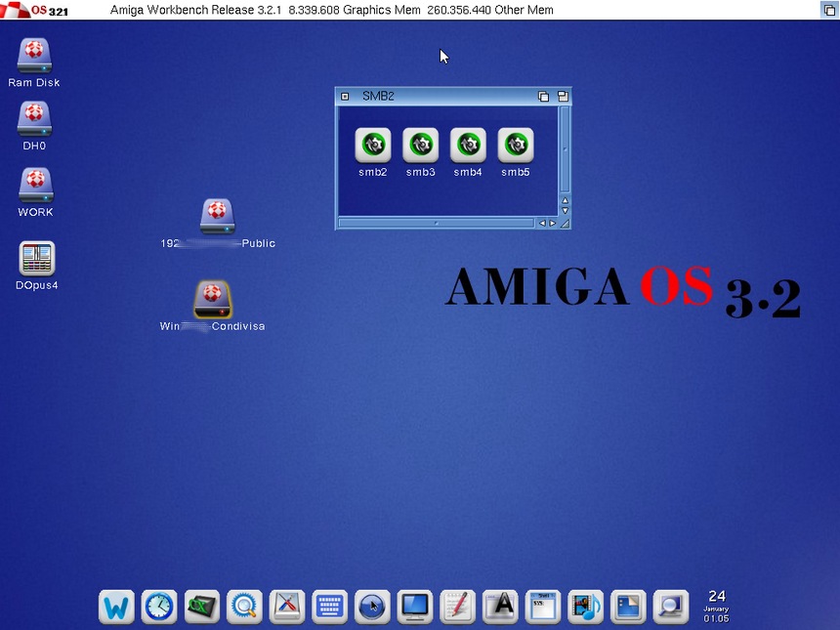Screen dimensions: 840x630
Task: Click the SMB2 window scroll right arrow
Action: [x=553, y=223]
